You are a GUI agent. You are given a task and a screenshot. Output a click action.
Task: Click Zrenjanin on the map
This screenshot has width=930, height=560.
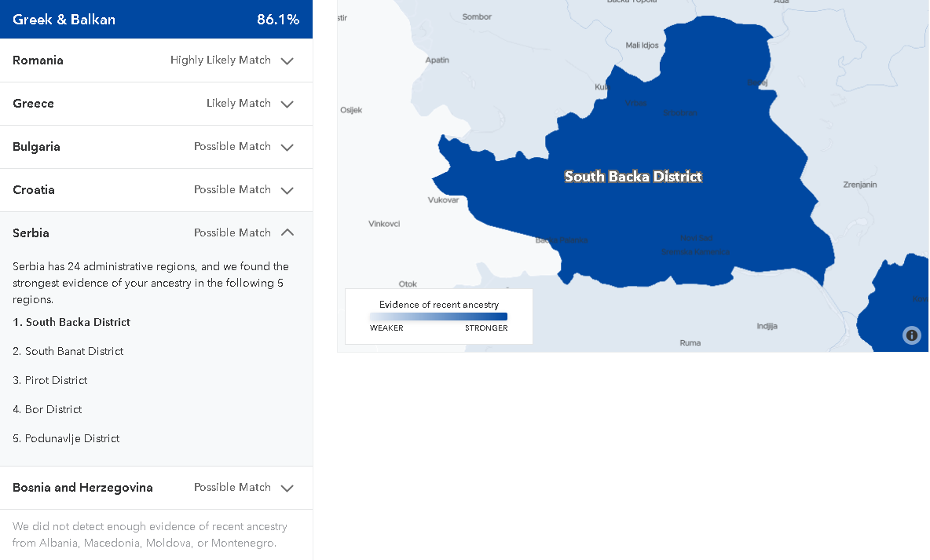(x=860, y=185)
